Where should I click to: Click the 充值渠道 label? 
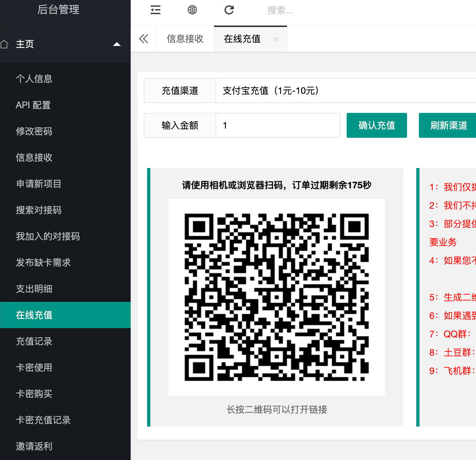(x=180, y=91)
